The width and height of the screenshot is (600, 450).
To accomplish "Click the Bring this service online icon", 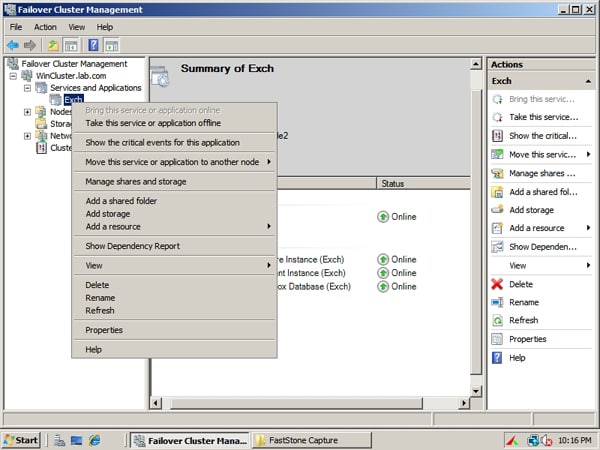I will [497, 99].
